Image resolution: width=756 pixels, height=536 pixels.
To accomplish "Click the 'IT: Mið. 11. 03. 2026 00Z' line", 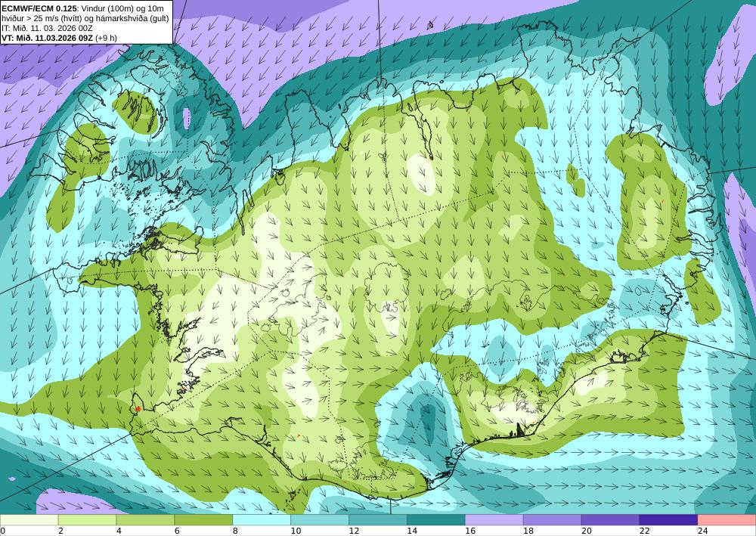I will (47, 28).
